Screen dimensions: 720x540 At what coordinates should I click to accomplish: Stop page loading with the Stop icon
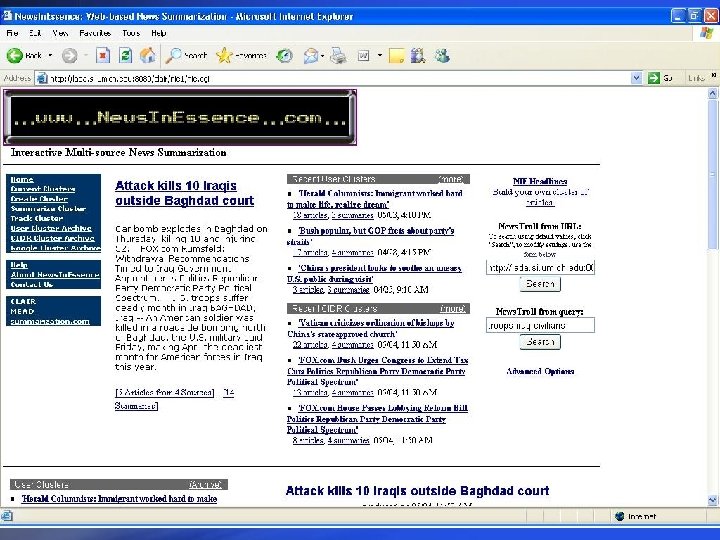(x=103, y=56)
